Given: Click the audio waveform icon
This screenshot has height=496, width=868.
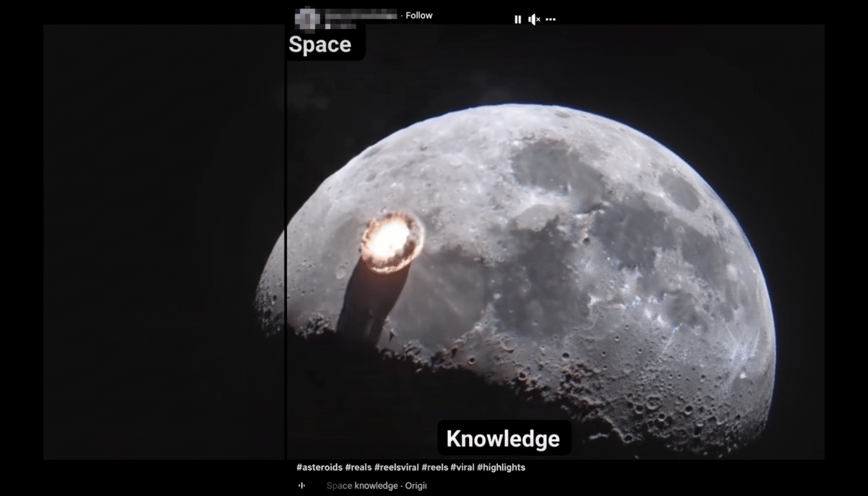Looking at the screenshot, I should [x=302, y=486].
